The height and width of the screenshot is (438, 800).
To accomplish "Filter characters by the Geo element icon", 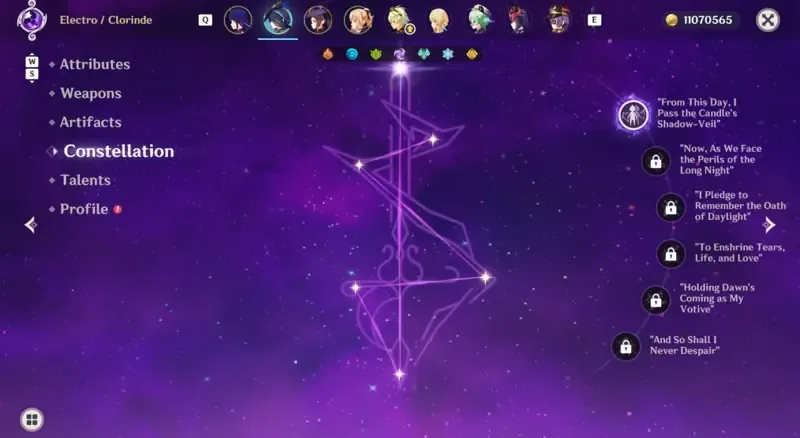I will click(x=472, y=54).
